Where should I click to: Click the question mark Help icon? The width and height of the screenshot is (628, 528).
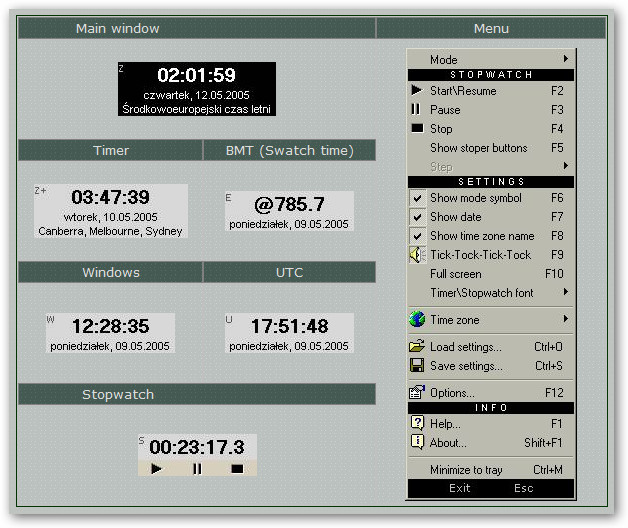[x=417, y=423]
